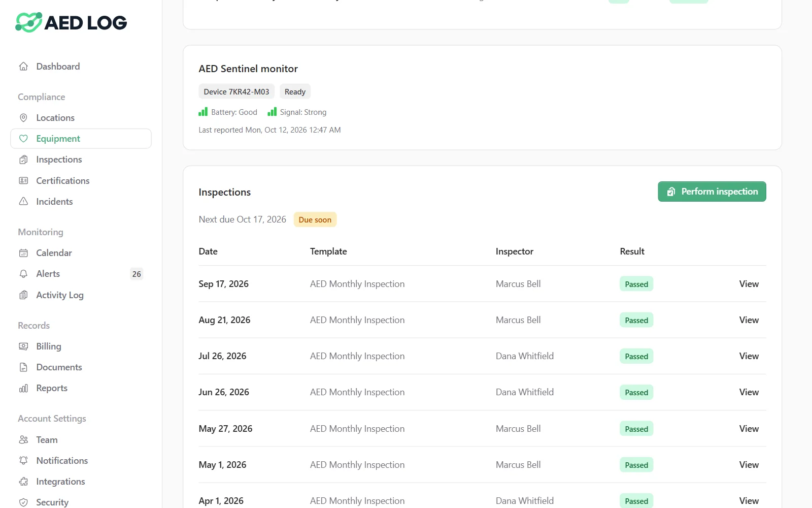Click the Inspections clipboard icon
812x508 pixels.
[x=23, y=160]
